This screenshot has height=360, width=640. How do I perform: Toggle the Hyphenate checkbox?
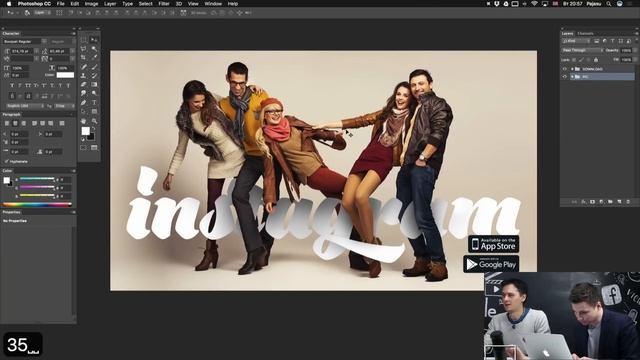point(7,161)
